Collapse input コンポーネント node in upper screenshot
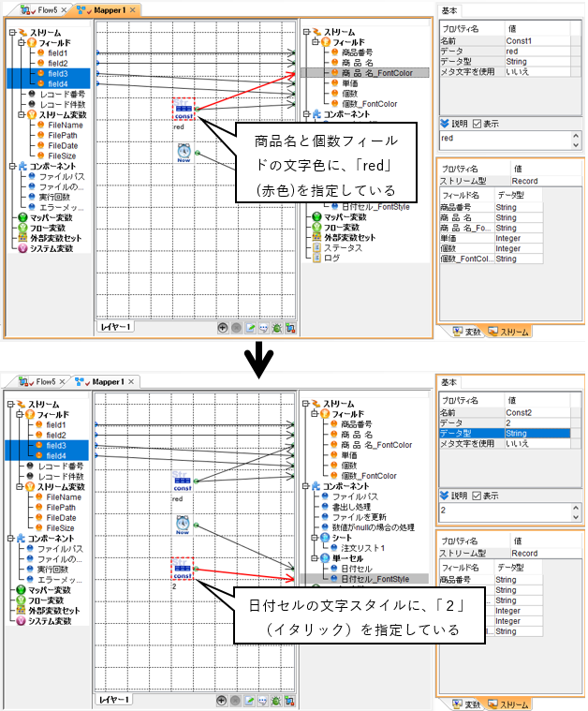 tap(13, 166)
